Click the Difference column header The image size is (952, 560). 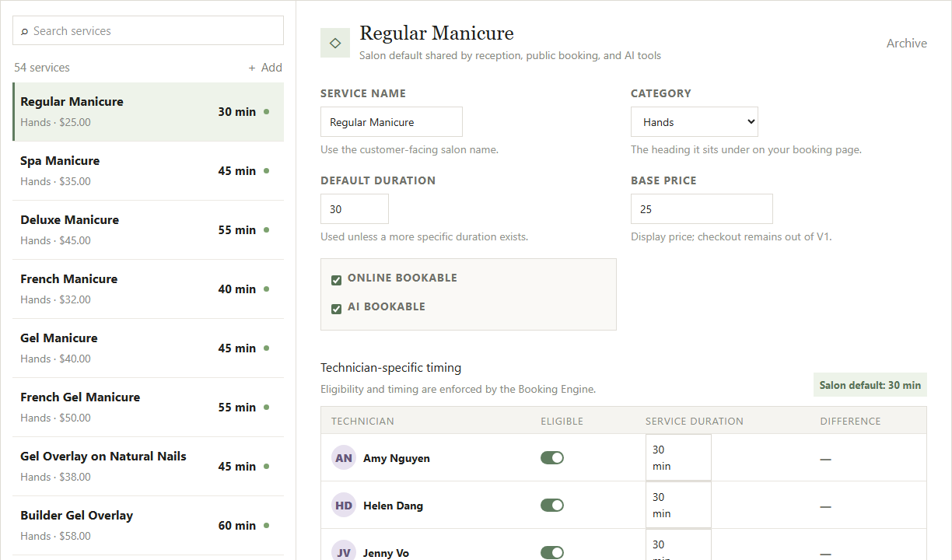pyautogui.click(x=850, y=422)
